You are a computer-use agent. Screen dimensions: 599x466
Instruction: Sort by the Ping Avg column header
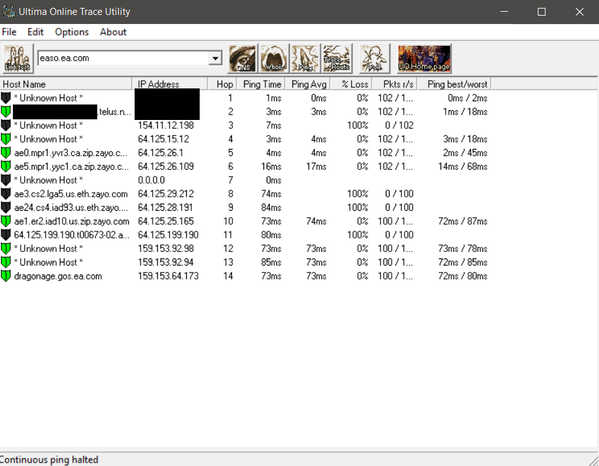tap(308, 84)
